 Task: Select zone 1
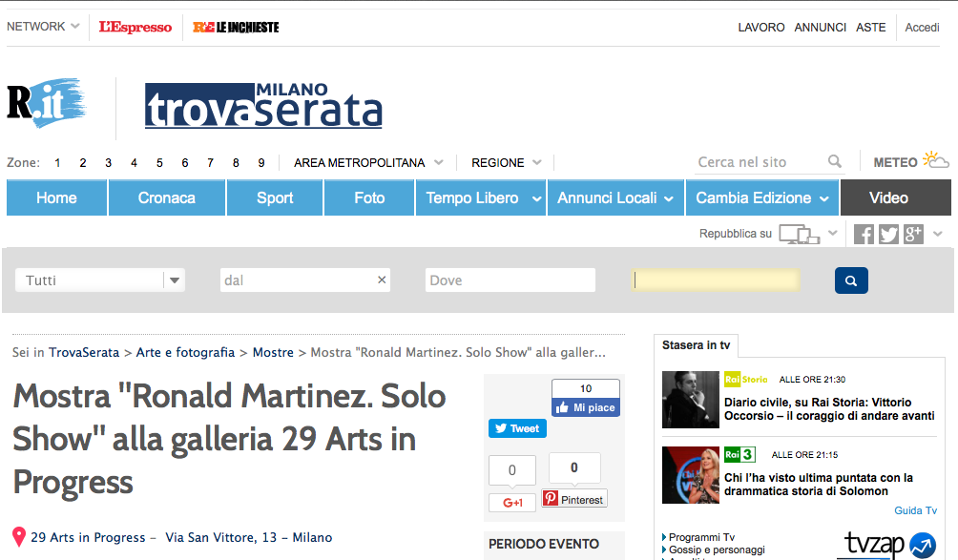[x=57, y=162]
